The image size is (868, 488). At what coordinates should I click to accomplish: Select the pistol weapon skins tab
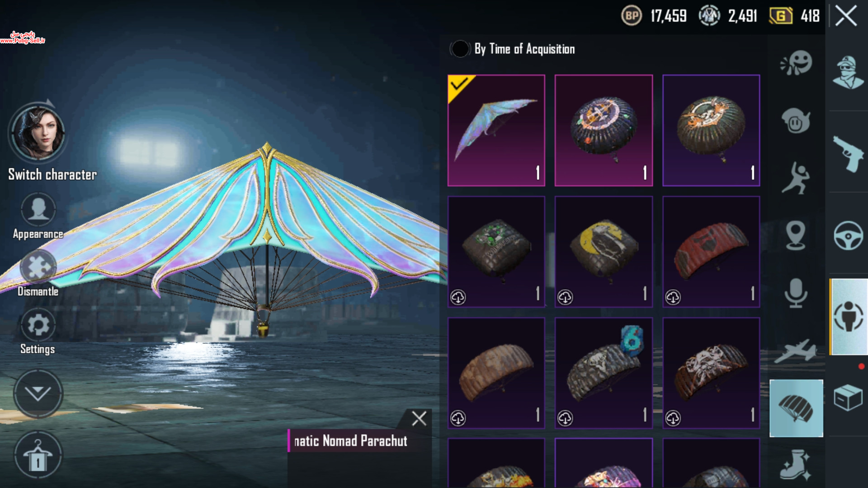coord(848,154)
